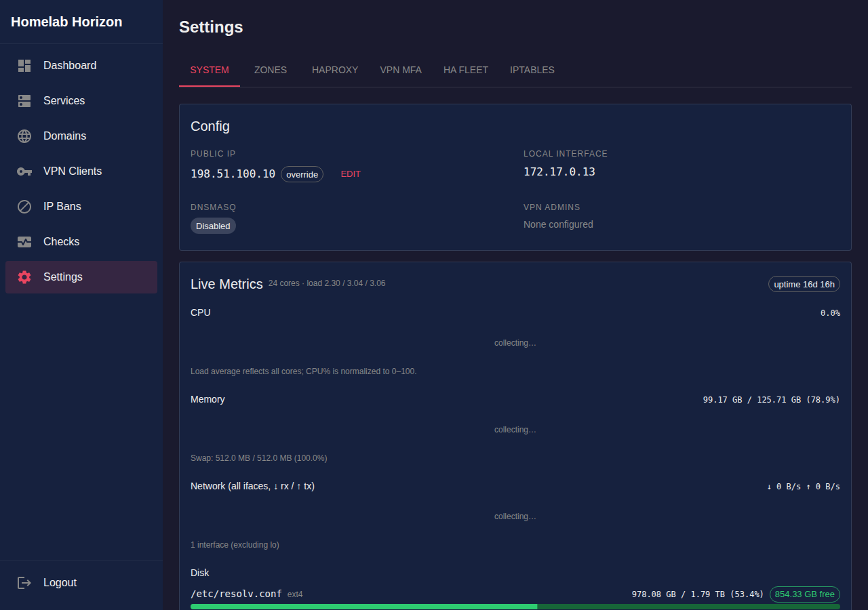Click the VPN Clients key icon

[x=24, y=171]
